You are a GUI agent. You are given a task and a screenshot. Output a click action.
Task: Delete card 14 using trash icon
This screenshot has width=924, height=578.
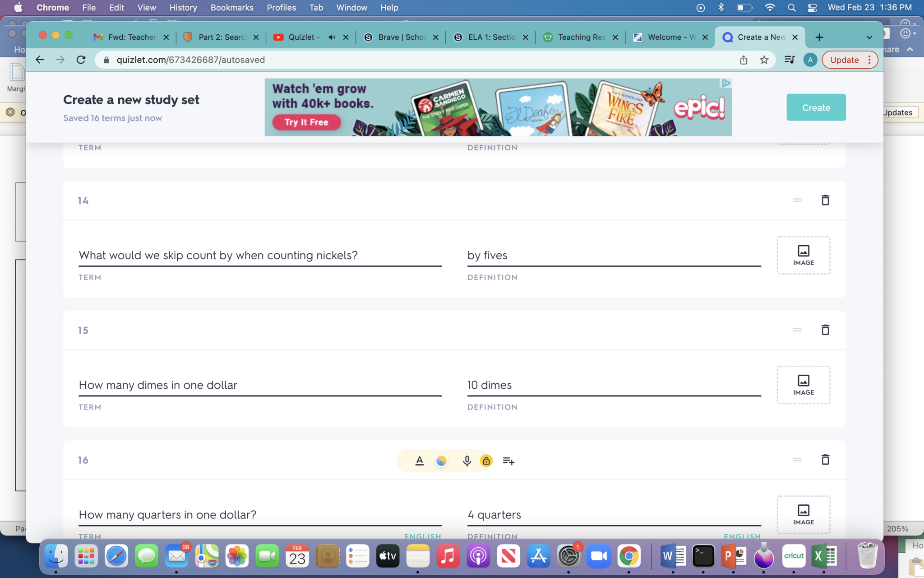(x=825, y=200)
